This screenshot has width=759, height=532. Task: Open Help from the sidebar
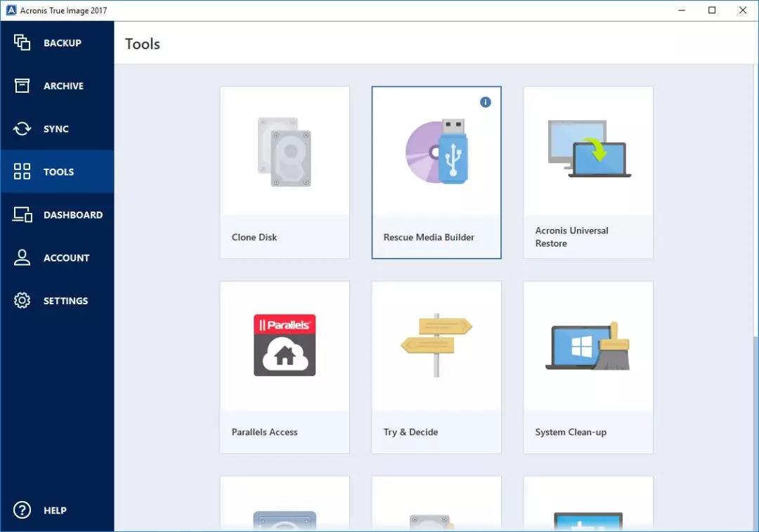click(x=55, y=510)
